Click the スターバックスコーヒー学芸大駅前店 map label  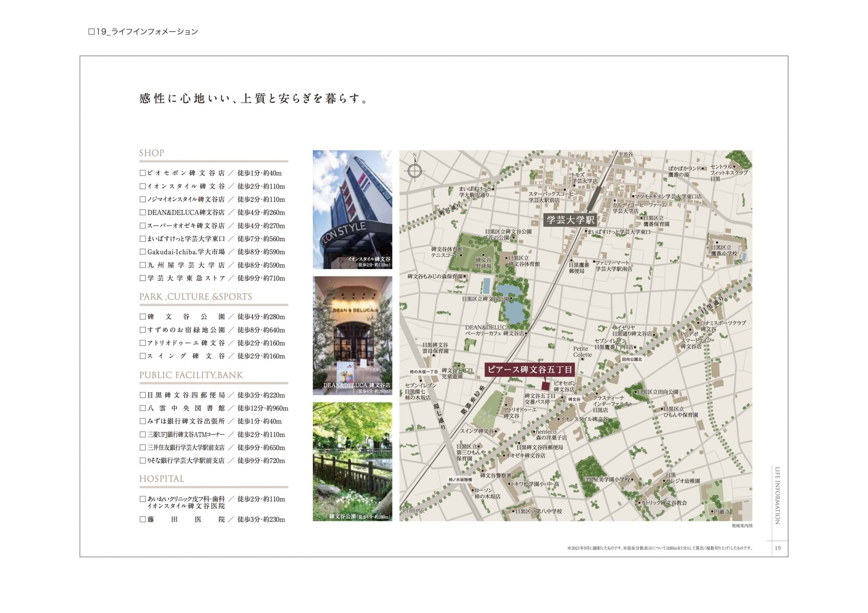pyautogui.click(x=553, y=197)
